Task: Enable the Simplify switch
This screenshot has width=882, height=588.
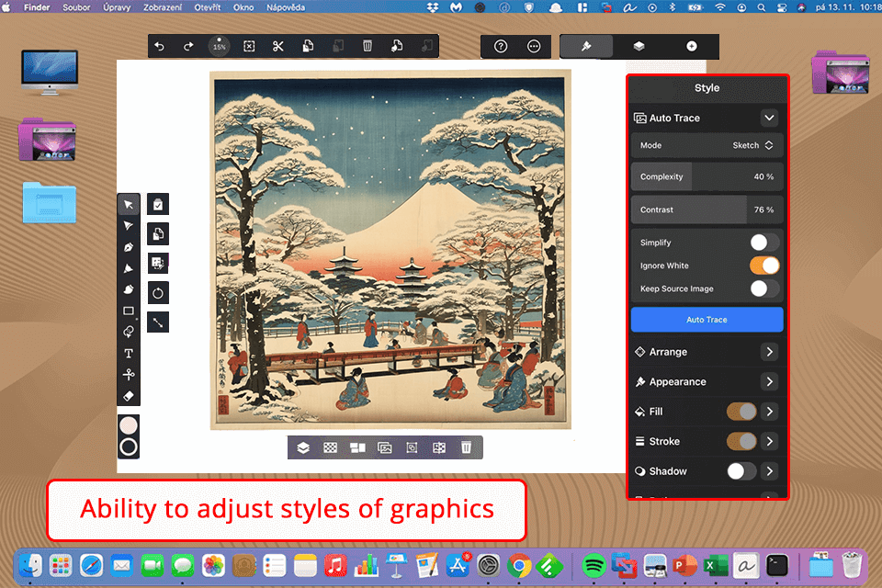Action: tap(764, 243)
